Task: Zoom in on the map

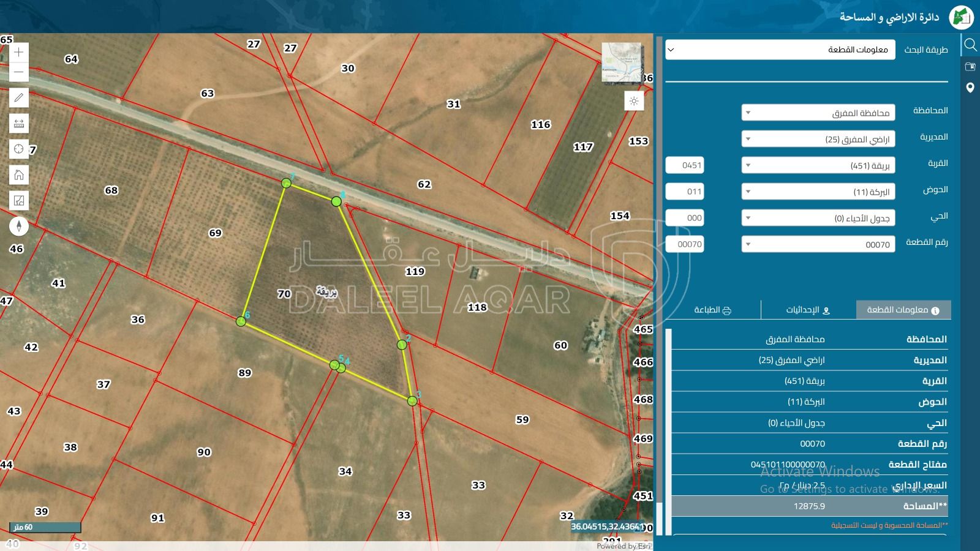Action: [x=19, y=52]
